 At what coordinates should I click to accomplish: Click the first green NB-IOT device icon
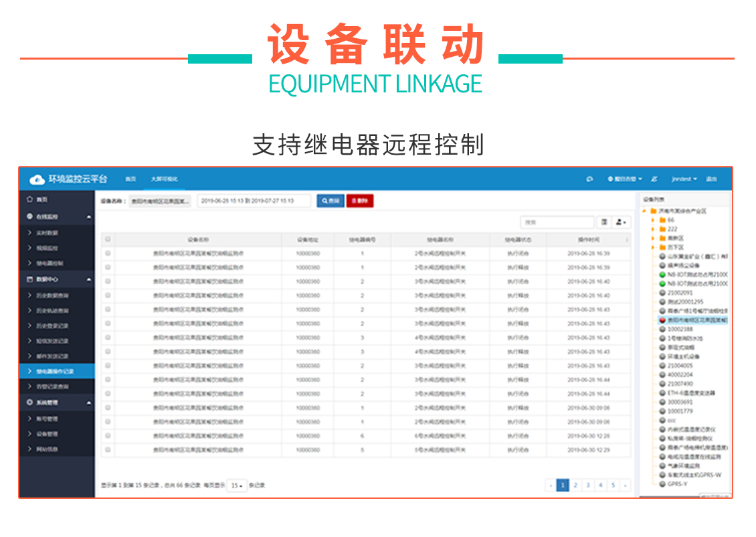click(x=662, y=275)
